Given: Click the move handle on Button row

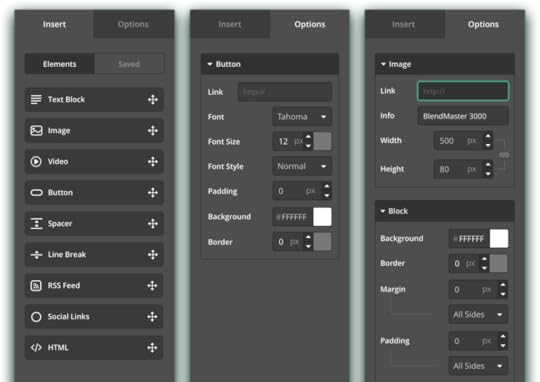Looking at the screenshot, I should pos(153,193).
